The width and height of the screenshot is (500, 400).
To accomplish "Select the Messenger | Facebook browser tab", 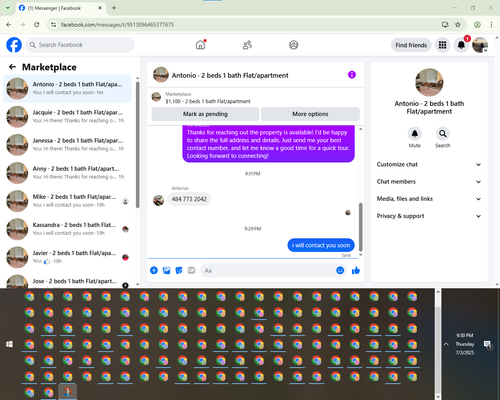I will tap(60, 8).
